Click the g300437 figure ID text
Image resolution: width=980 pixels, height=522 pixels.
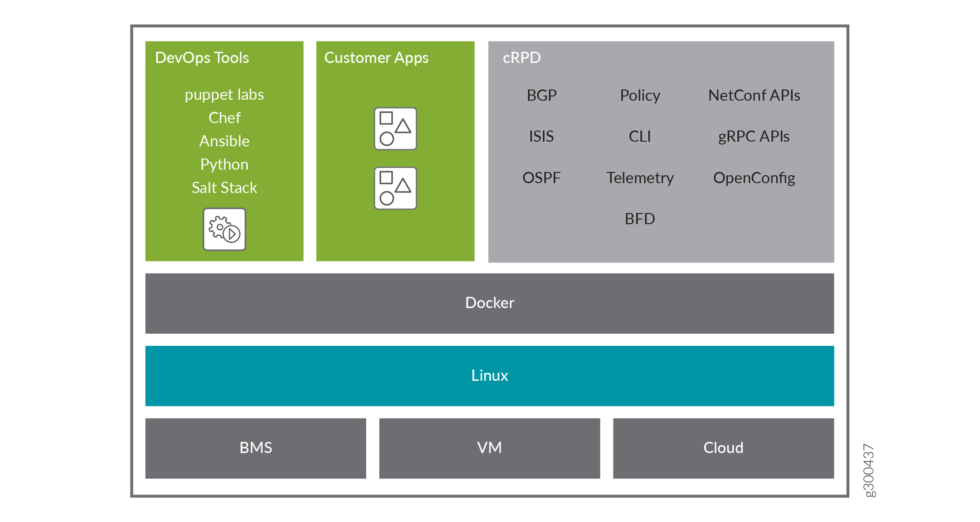coord(869,470)
